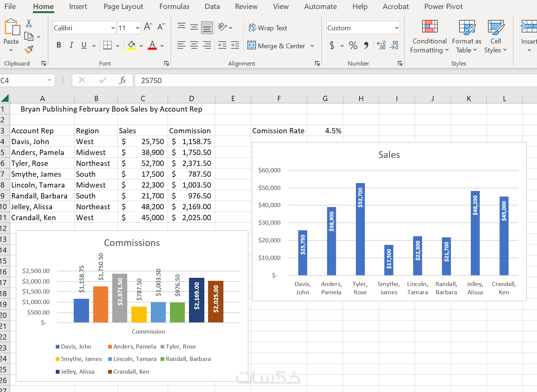Expand the Paste options arrow
The height and width of the screenshot is (392, 537).
coord(11,50)
